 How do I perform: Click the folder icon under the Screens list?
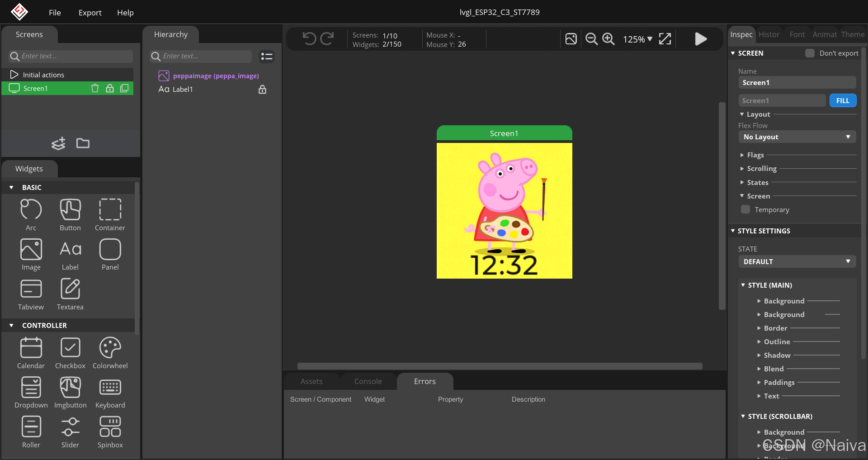pyautogui.click(x=83, y=143)
